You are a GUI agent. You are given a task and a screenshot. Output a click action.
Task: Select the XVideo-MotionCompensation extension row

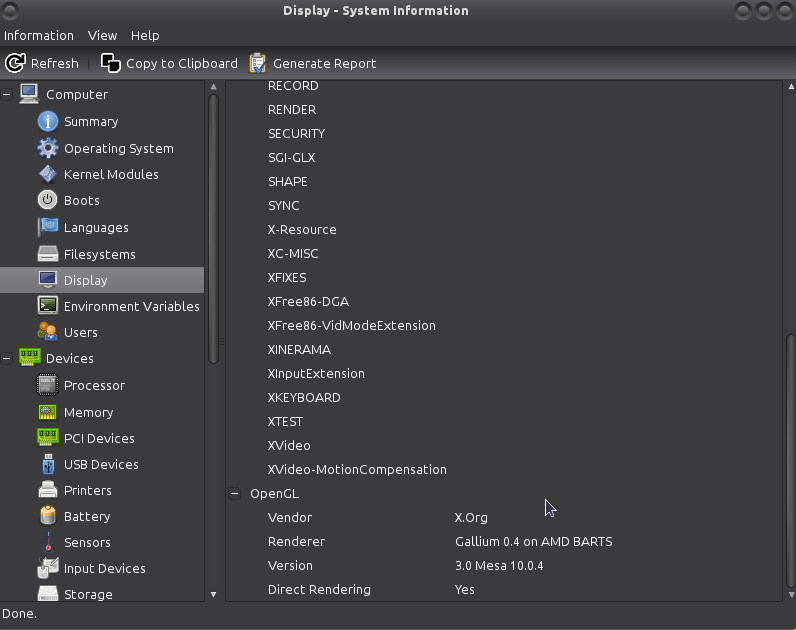[x=357, y=469]
